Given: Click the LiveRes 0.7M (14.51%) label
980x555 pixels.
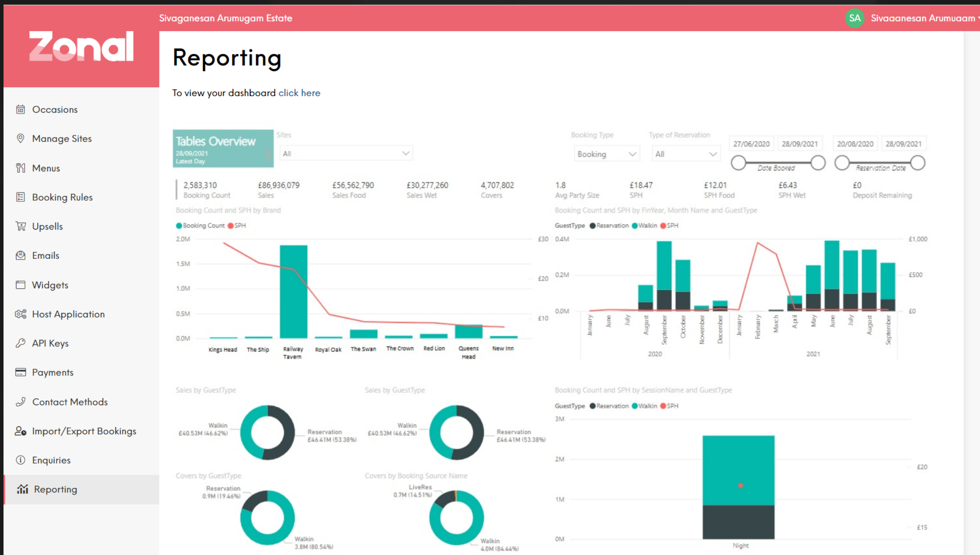Looking at the screenshot, I should [413, 491].
